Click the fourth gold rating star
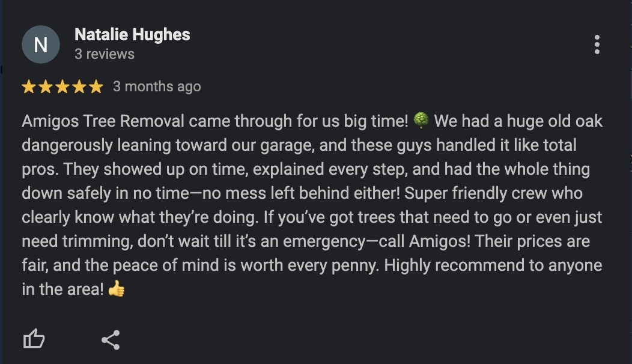The width and height of the screenshot is (632, 364). (x=79, y=87)
